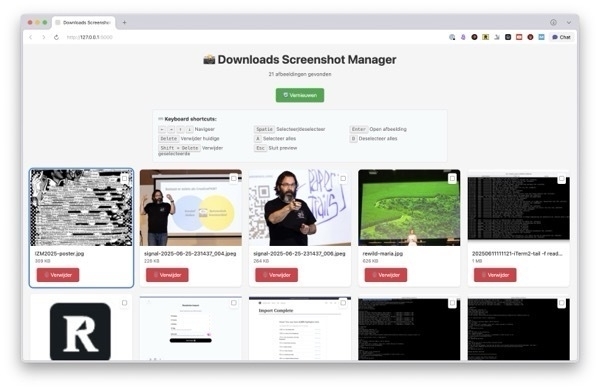Open the Import Complete screenshot thumbnail
This screenshot has height=390, width=600.
click(300, 328)
